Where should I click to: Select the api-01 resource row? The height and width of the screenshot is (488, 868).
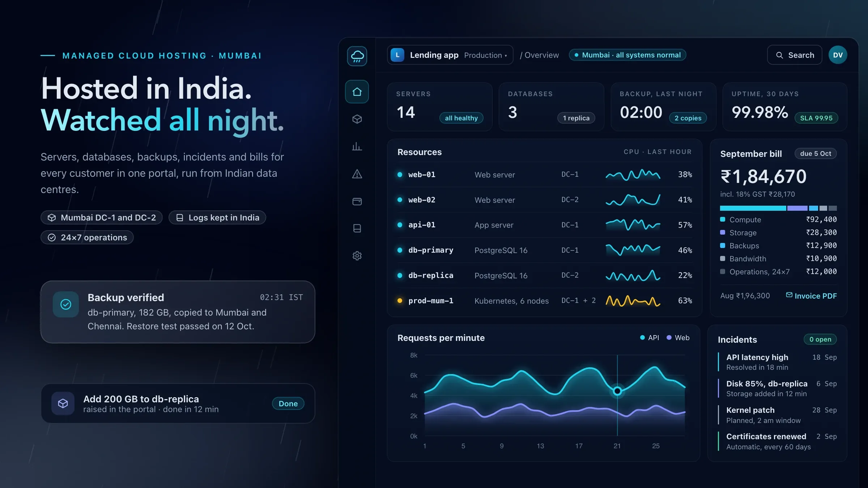544,225
